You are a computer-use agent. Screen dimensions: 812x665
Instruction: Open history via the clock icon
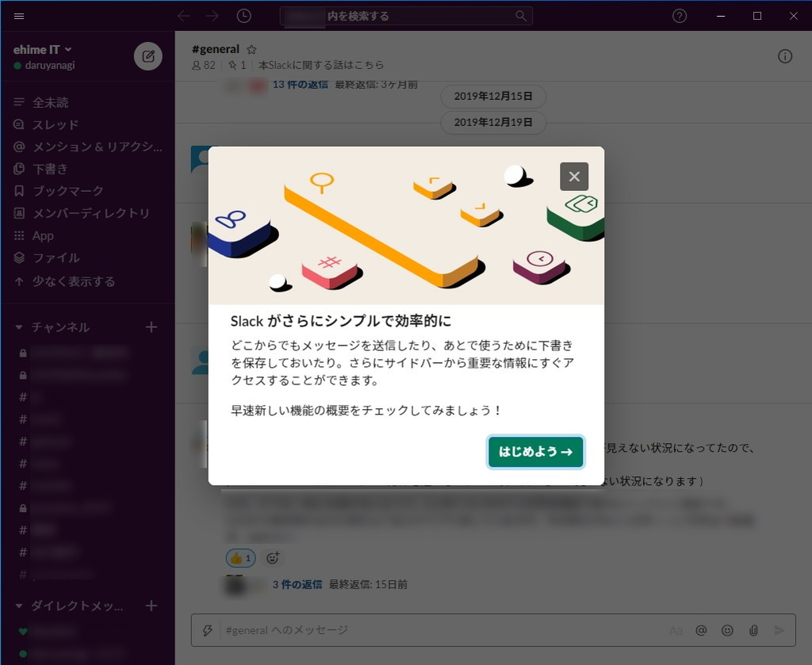coord(243,16)
